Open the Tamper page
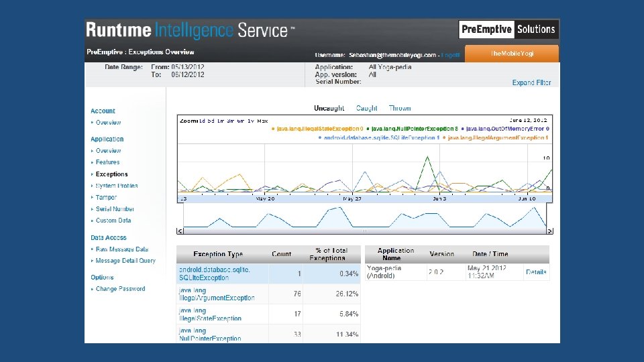This screenshot has width=644, height=362. point(106,197)
